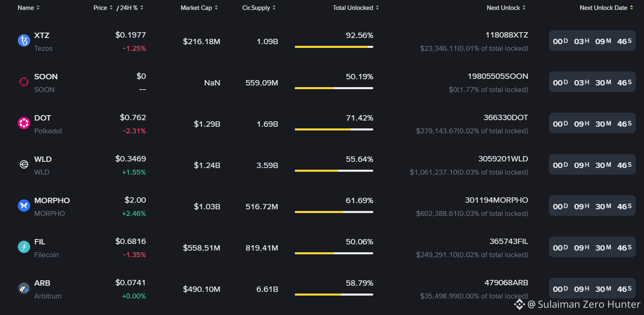Click the MORPHO countdown timer box
644x315 pixels.
(x=592, y=206)
